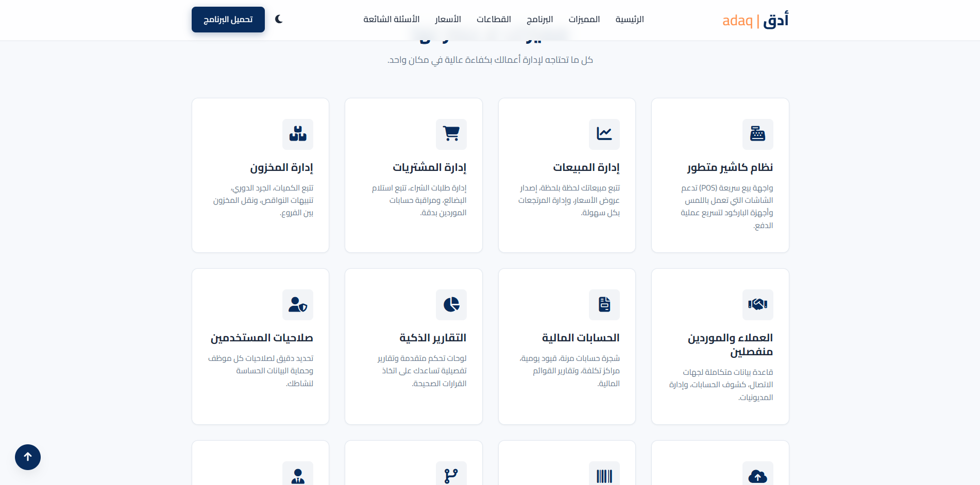Open the الرئيسية nav link

click(630, 20)
